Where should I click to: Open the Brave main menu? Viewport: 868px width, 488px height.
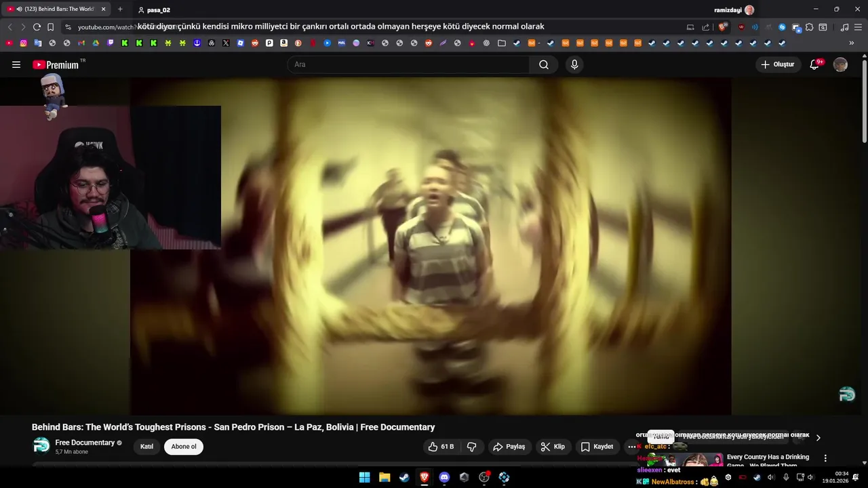[858, 27]
